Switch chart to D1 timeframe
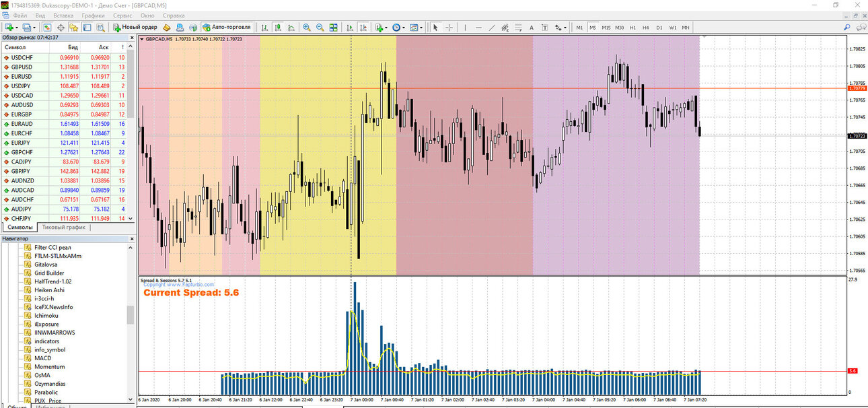Viewport: 868px width, 408px height. (x=659, y=28)
